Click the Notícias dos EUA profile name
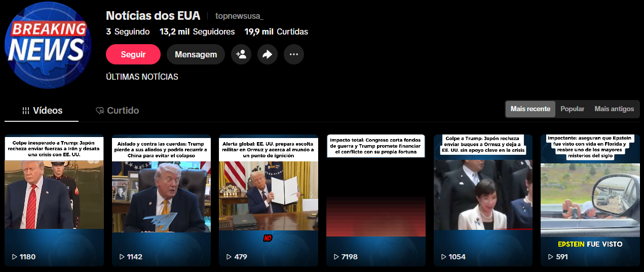This screenshot has width=644, height=272. 153,16
